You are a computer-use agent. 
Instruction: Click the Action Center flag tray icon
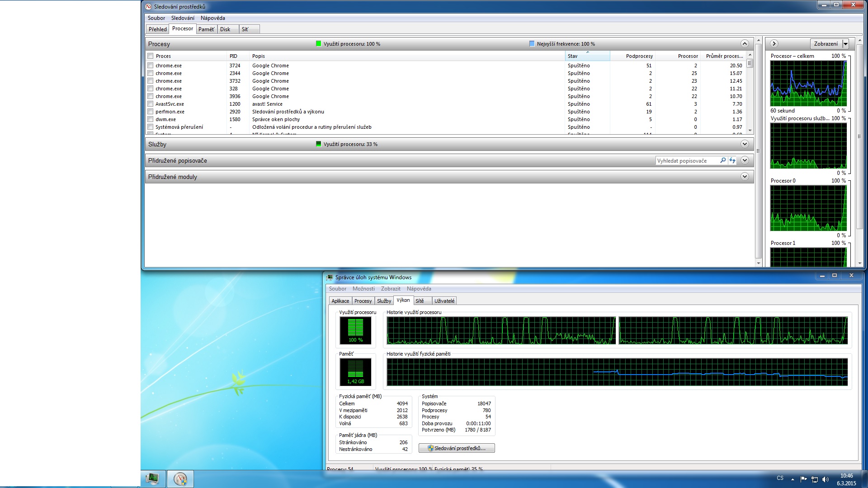(x=803, y=479)
